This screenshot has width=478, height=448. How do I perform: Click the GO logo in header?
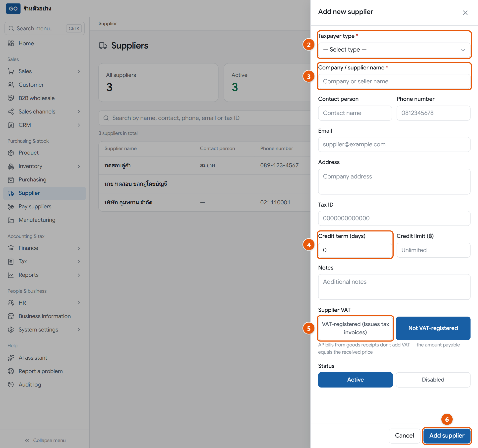point(13,8)
